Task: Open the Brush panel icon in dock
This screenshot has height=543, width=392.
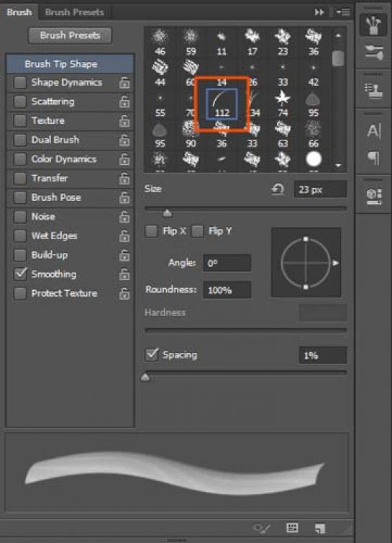Action: click(x=373, y=24)
